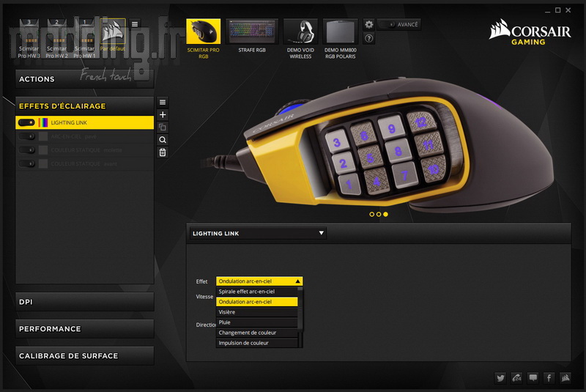Click side button 1 on the mouse
This screenshot has width=586, height=392.
[349, 184]
